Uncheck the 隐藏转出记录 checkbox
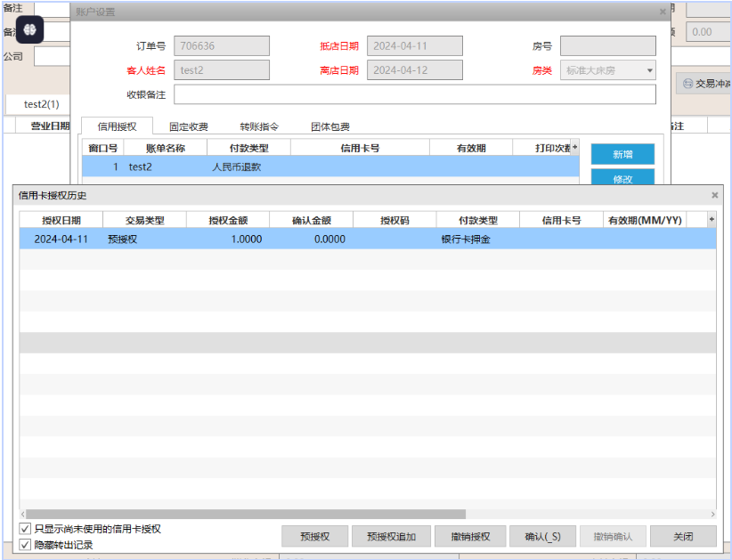 pos(25,544)
